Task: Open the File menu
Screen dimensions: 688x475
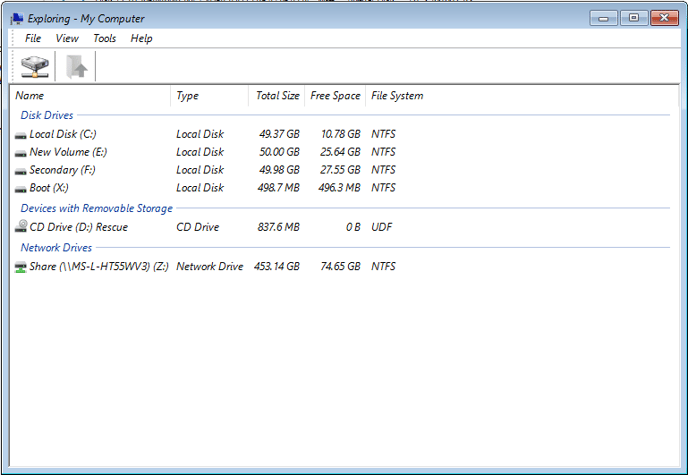Action: click(33, 39)
